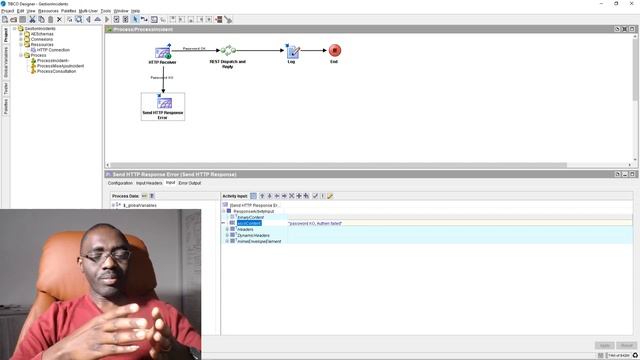Screen dimensions: 640x360
Task: Click the left-pointing navigate back arrow
Action: 88,19
